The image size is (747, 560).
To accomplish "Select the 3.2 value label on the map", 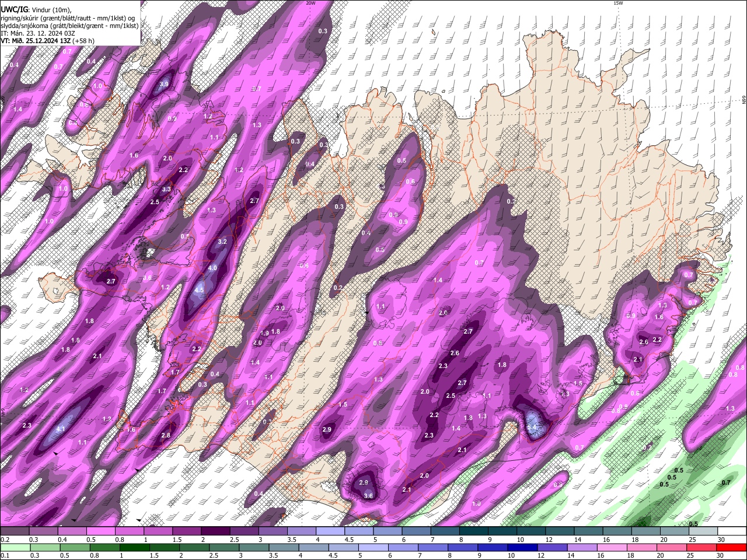I will 222,242.
